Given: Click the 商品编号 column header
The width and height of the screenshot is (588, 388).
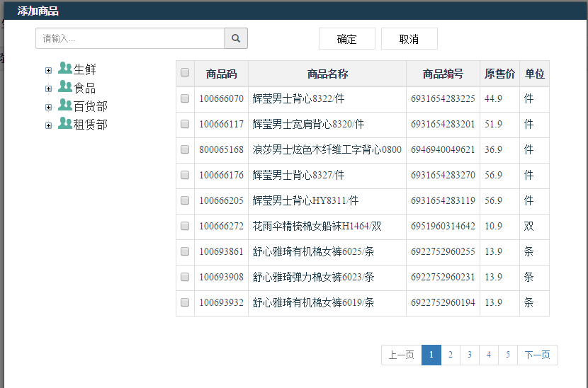Looking at the screenshot, I should point(443,74).
